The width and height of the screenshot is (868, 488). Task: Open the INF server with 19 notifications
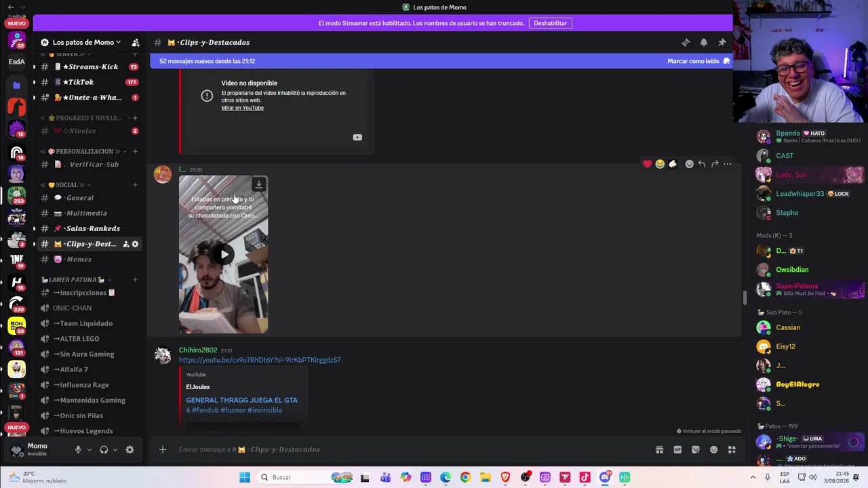(x=17, y=260)
